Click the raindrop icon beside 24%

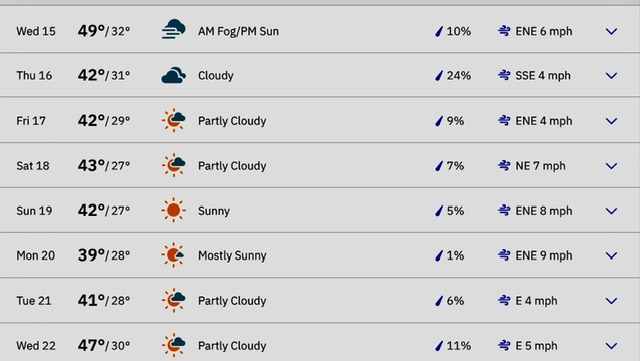tap(439, 76)
